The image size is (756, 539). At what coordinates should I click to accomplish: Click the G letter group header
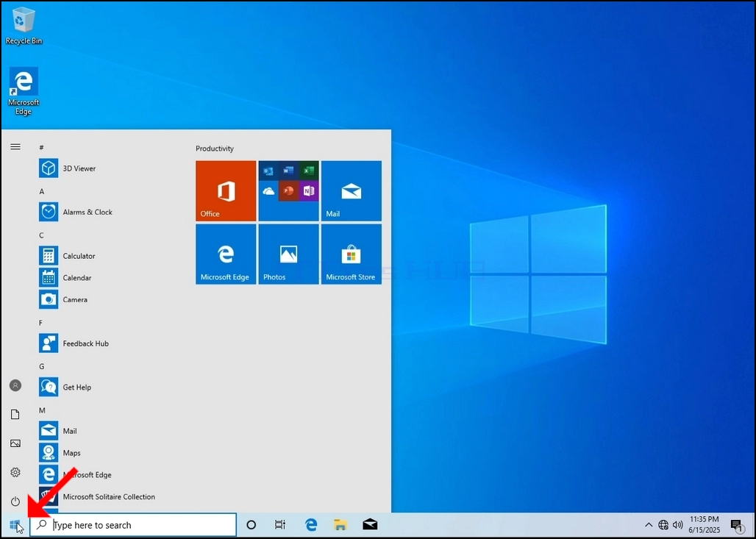point(41,366)
